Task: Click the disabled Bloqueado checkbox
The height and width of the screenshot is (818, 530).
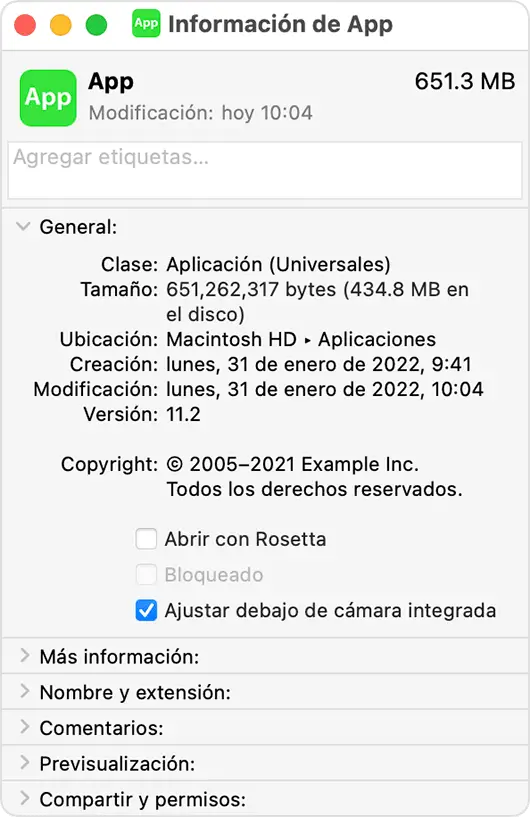Action: pos(146,574)
